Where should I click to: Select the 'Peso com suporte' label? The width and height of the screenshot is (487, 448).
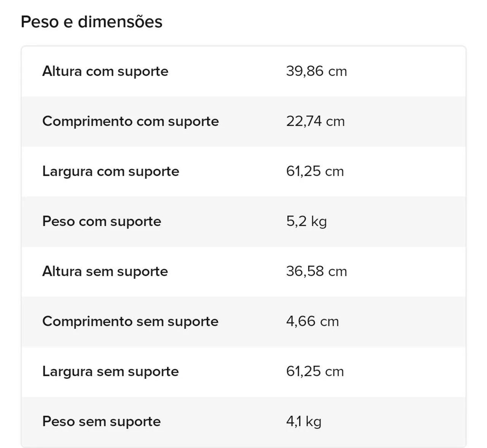(x=102, y=221)
